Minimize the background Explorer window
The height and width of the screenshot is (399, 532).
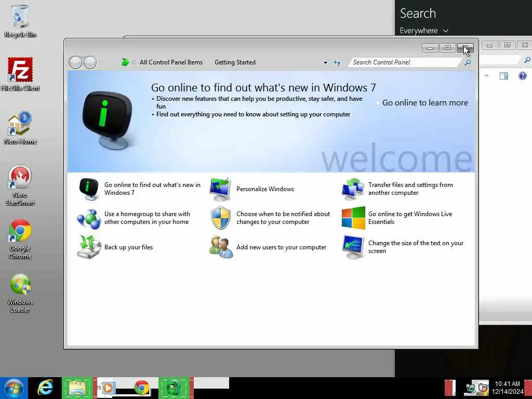tap(489, 45)
